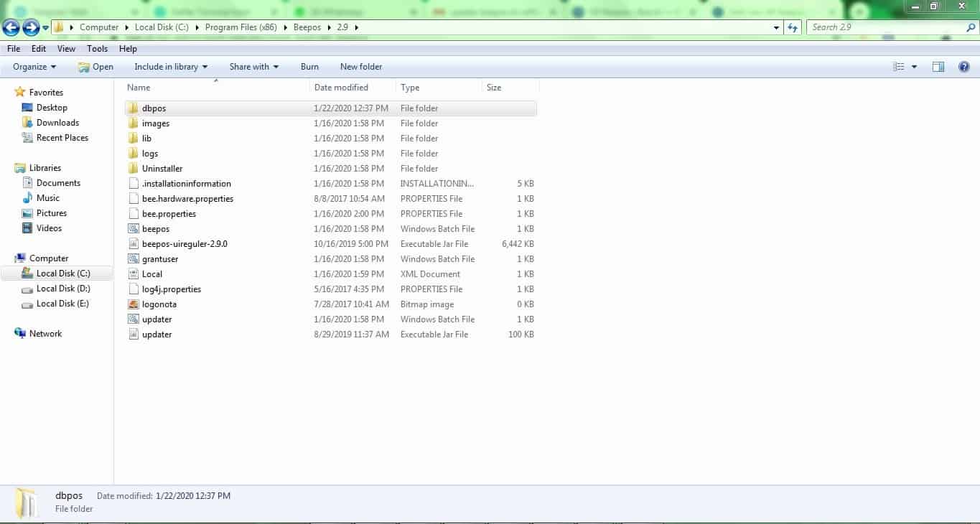This screenshot has height=524, width=980.
Task: Open the Videos library
Action: click(49, 228)
